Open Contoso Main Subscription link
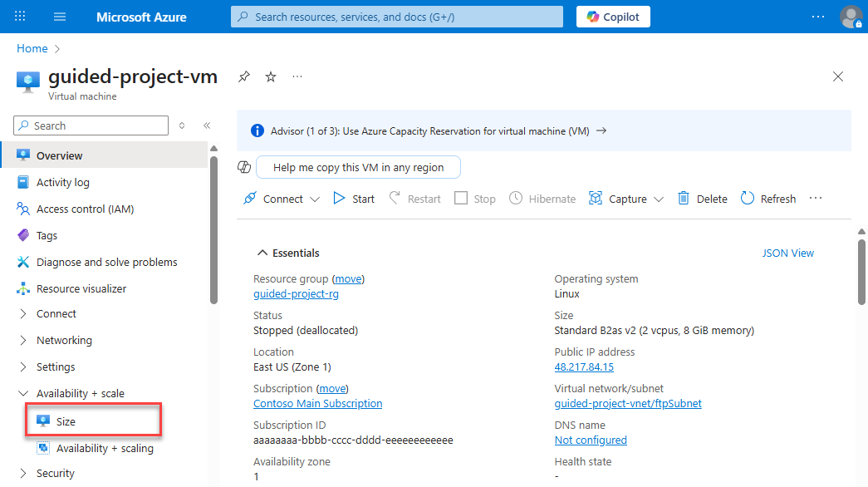The image size is (868, 487). [x=318, y=404]
